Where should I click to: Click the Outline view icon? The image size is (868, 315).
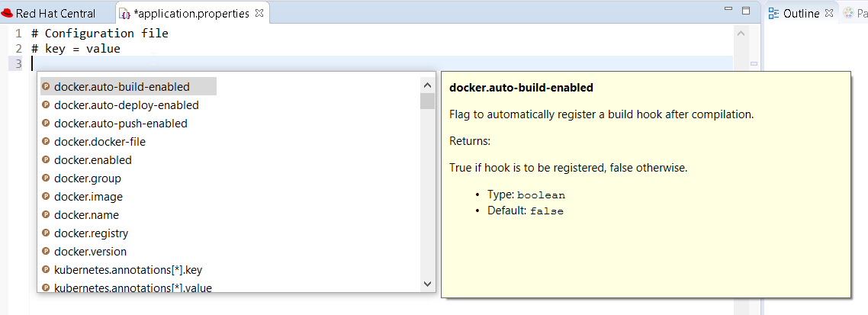coord(774,13)
